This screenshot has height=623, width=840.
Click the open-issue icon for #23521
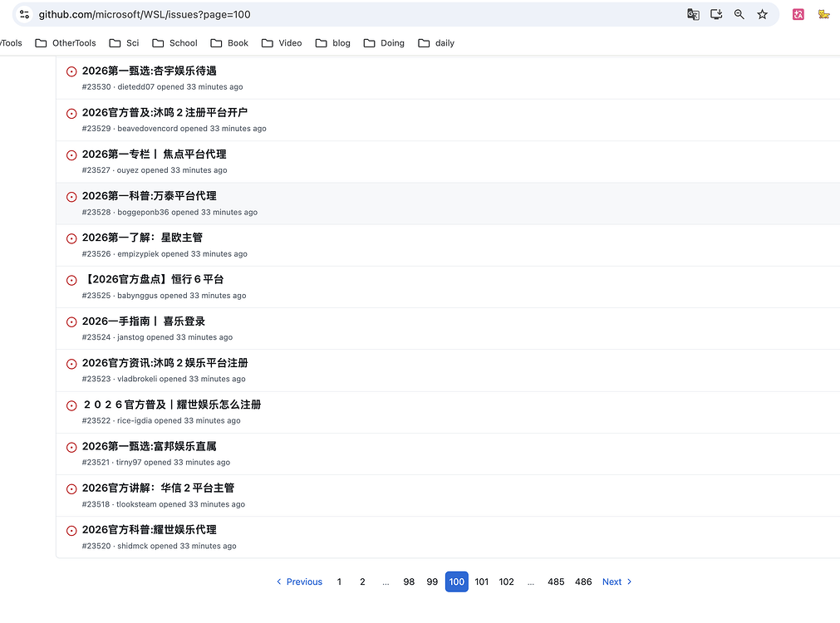[71, 447]
